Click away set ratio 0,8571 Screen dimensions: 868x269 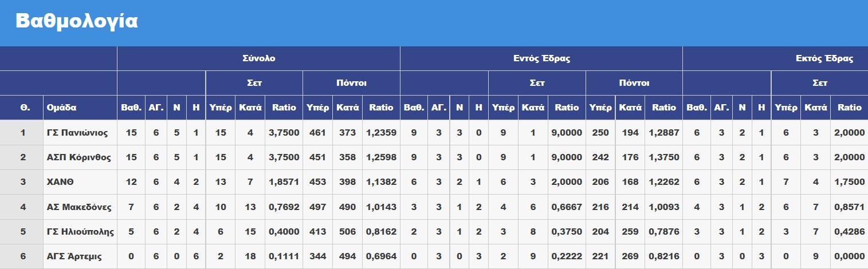point(850,207)
